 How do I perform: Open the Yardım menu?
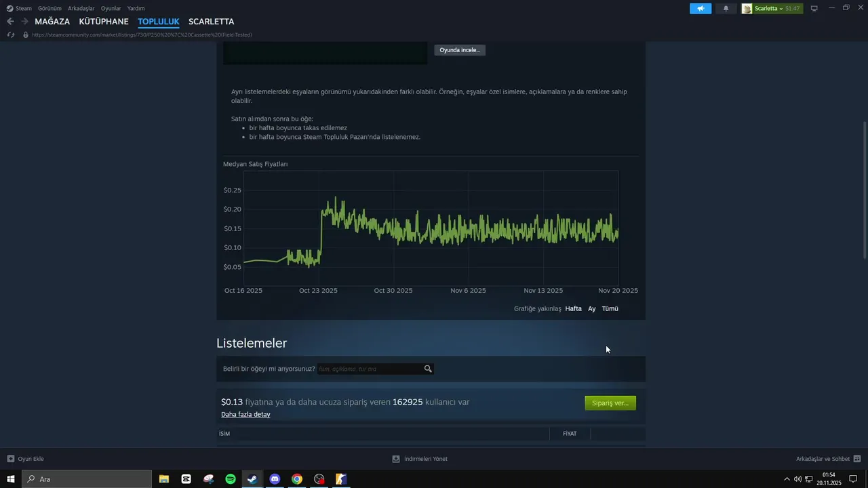[x=136, y=9]
